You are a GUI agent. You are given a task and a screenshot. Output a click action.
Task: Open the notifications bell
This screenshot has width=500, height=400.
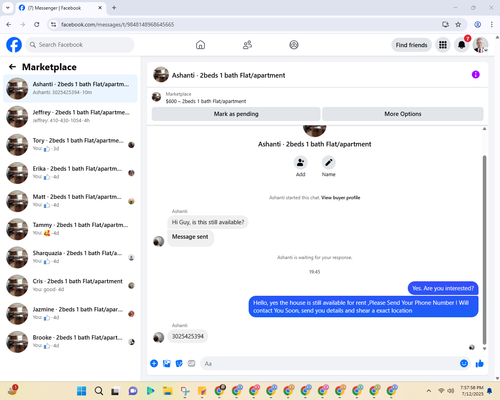tap(462, 45)
